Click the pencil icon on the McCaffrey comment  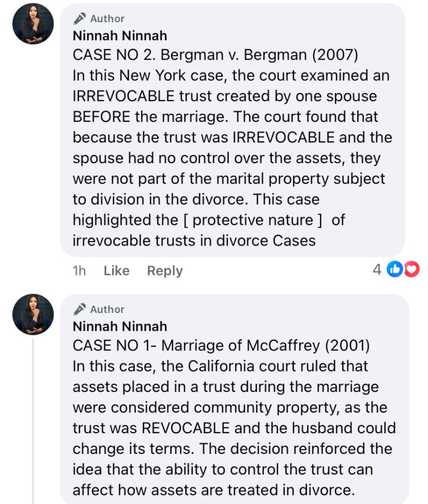tap(80, 309)
